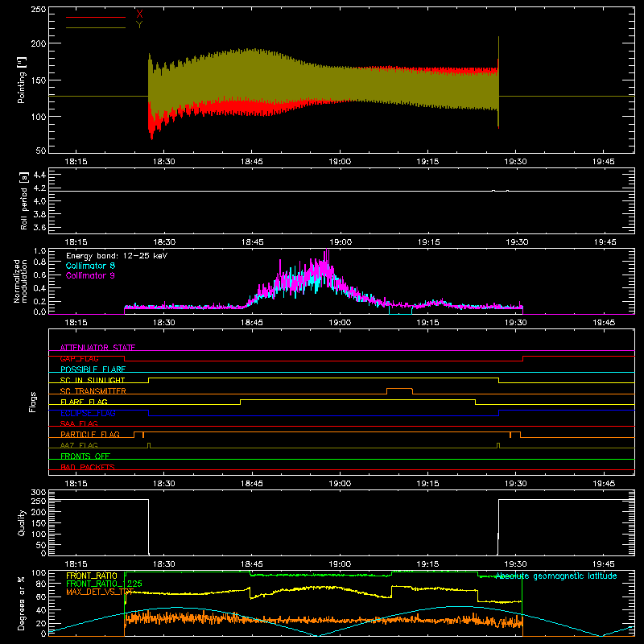Select the X legend label
Viewport: 644px width, 644px height.
pyautogui.click(x=139, y=14)
